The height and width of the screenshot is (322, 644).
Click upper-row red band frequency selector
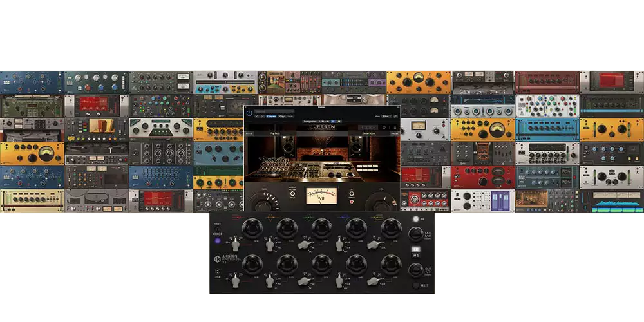(x=235, y=245)
